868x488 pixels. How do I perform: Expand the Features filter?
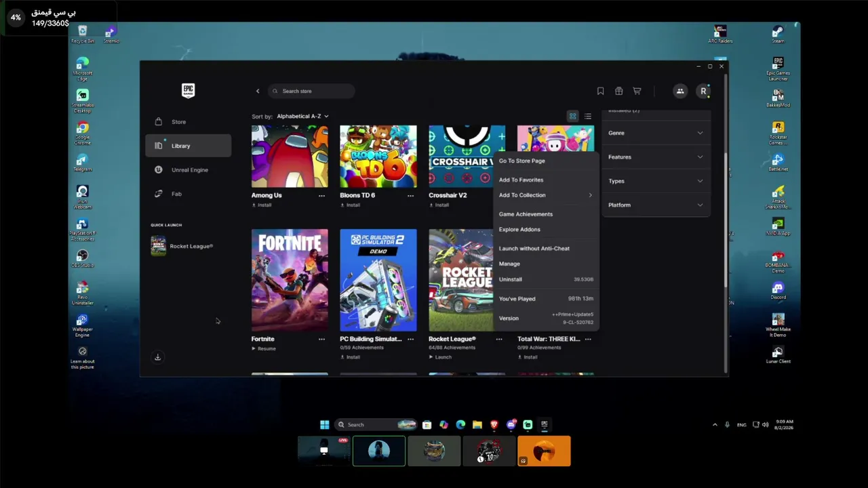[x=656, y=157]
